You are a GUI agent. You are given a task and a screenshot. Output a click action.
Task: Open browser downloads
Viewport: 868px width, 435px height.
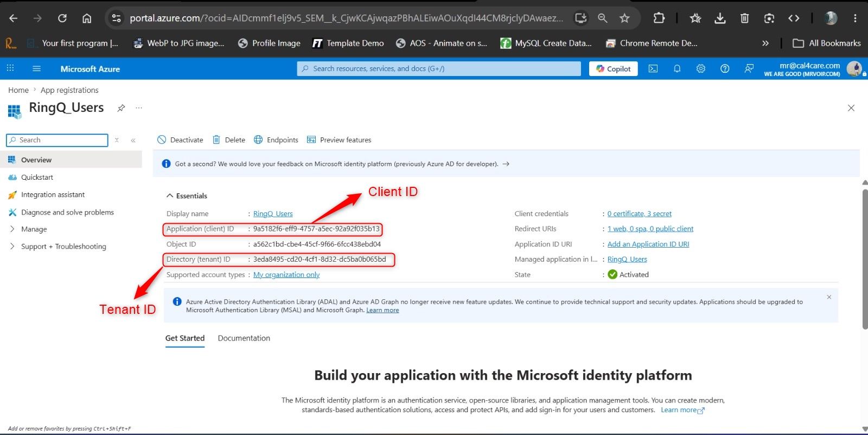(720, 18)
